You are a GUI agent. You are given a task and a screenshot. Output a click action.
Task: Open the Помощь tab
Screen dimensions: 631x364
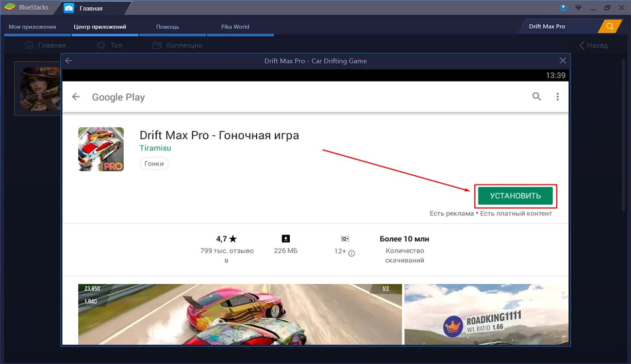pos(168,27)
